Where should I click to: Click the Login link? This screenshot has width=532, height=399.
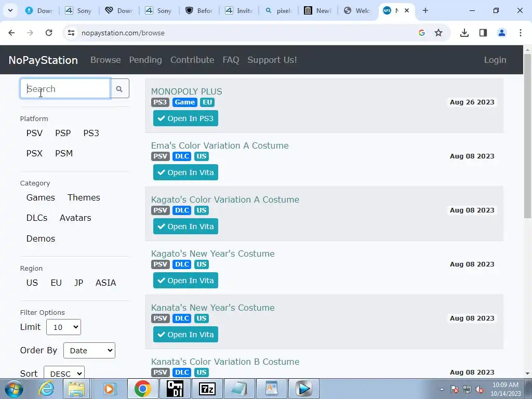pos(495,60)
